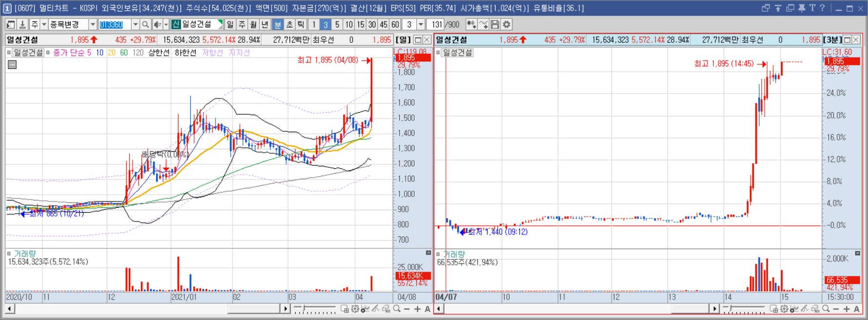Close the right 3분 chart pane
This screenshot has height=320, width=868.
pyautogui.click(x=856, y=40)
